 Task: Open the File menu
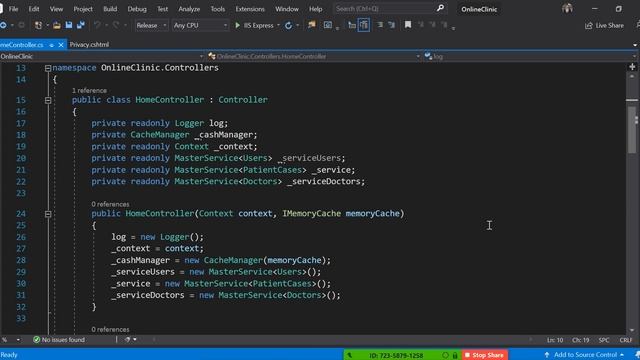[13, 9]
